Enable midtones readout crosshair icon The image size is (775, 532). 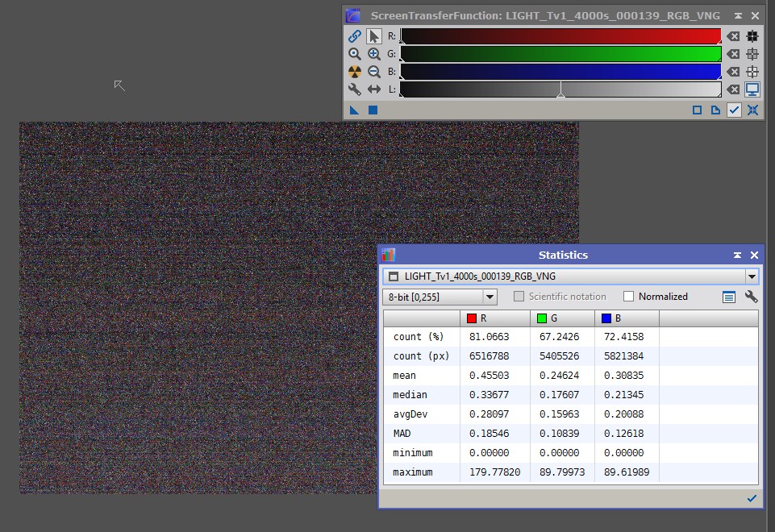tap(752, 54)
